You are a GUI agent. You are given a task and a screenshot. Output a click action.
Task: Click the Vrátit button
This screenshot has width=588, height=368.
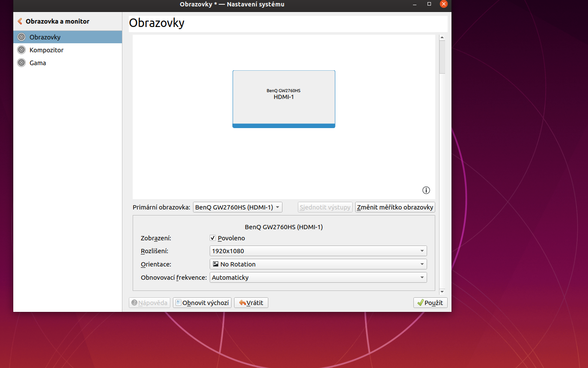[x=251, y=303]
